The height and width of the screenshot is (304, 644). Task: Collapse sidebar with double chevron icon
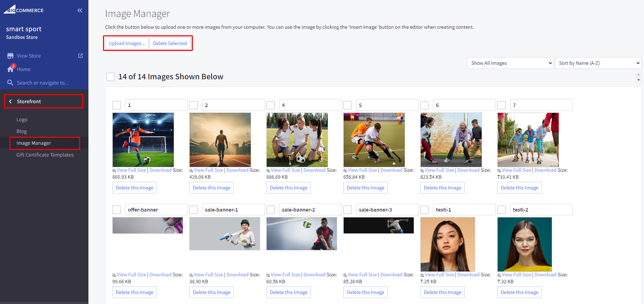[x=80, y=10]
